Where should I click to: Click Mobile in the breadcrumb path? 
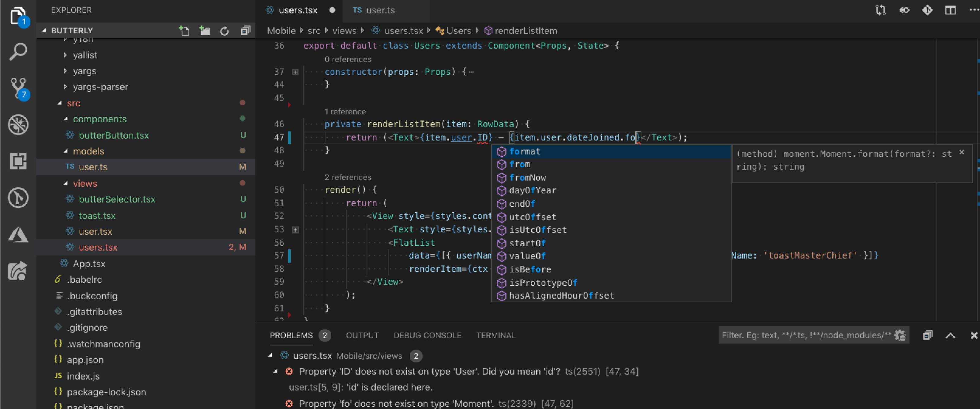(281, 31)
